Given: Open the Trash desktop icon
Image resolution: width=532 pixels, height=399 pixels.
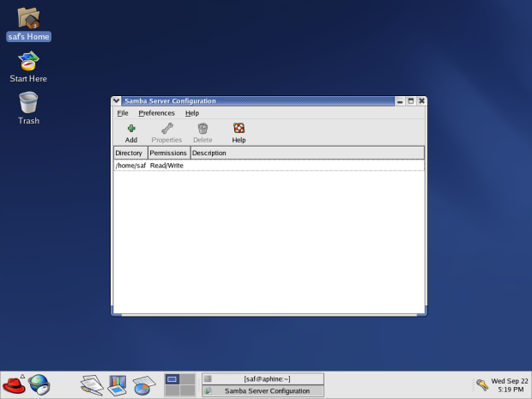Looking at the screenshot, I should tap(28, 108).
